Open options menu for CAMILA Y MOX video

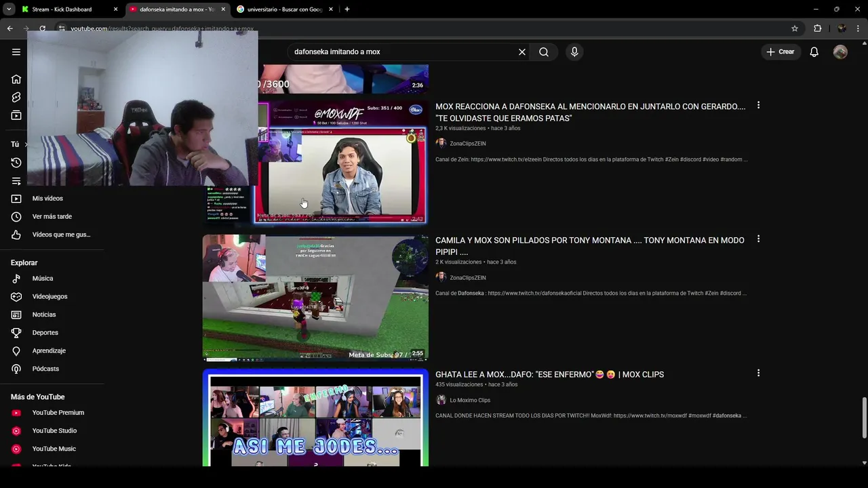758,239
